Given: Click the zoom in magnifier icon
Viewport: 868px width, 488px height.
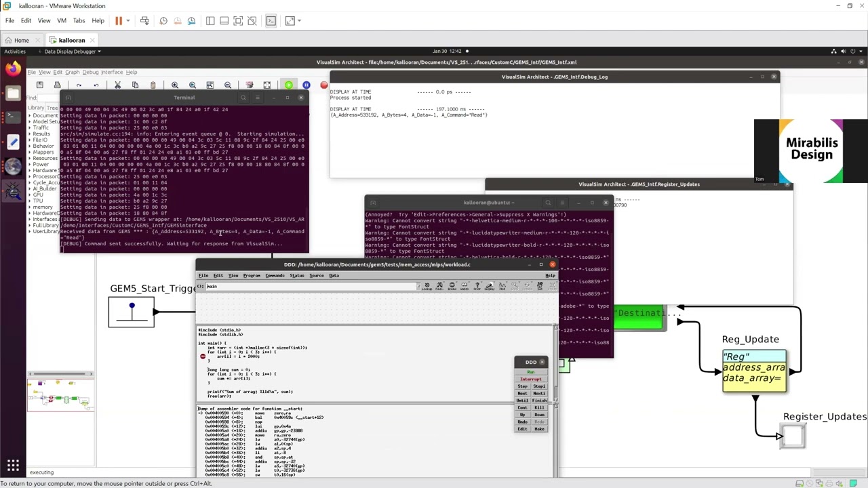Looking at the screenshot, I should 175,85.
